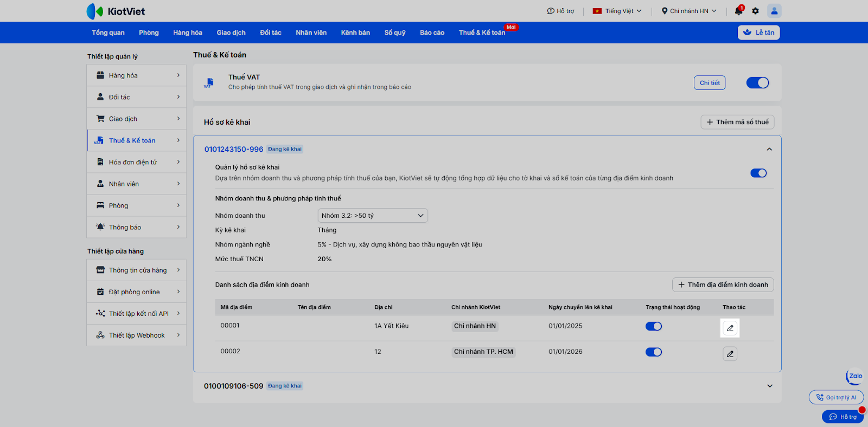Edit location 00001 with pencil icon
Viewport: 868px width, 427px height.
[x=730, y=328]
